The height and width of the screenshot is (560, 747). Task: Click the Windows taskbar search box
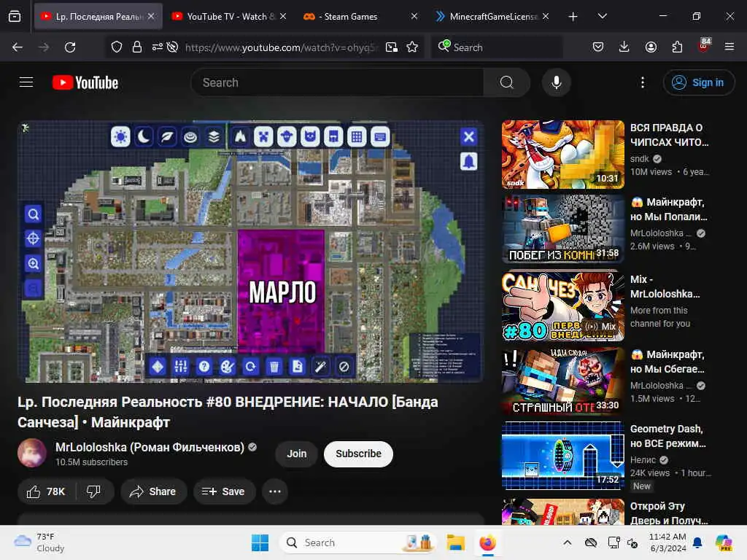coord(357,542)
